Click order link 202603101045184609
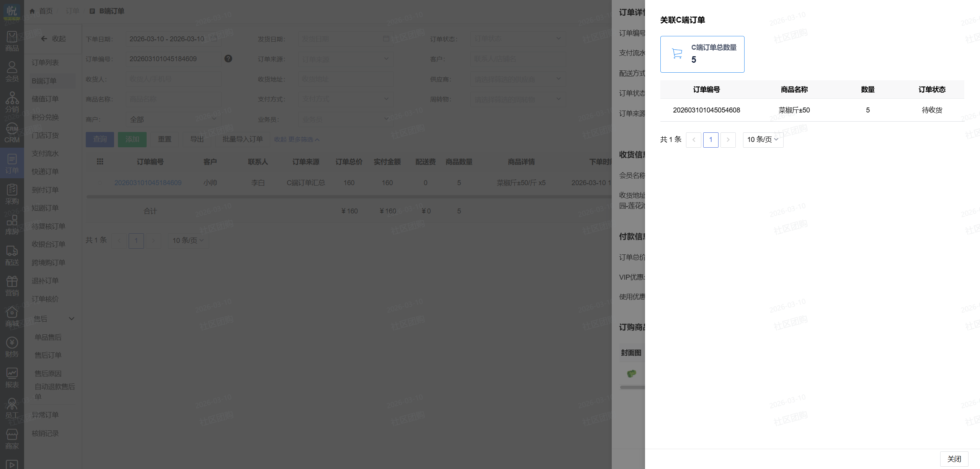Viewport: 980px width, 469px height. tap(148, 183)
